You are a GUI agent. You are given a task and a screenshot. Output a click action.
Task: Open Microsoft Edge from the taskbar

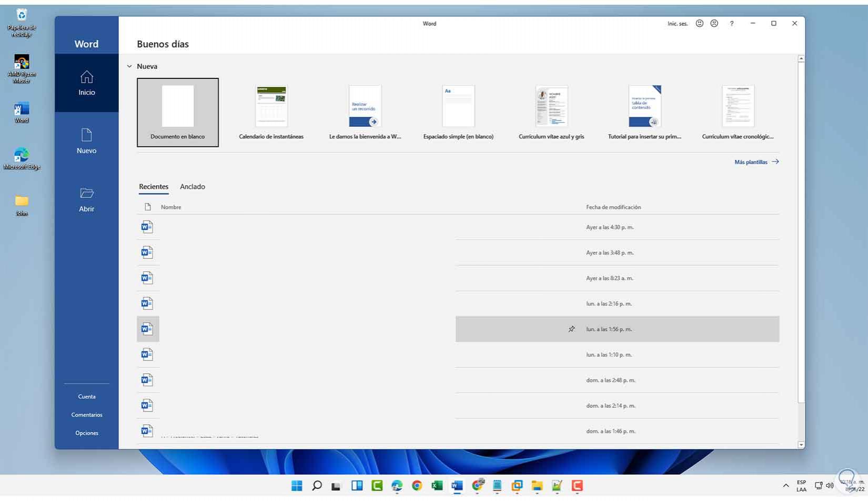(397, 486)
